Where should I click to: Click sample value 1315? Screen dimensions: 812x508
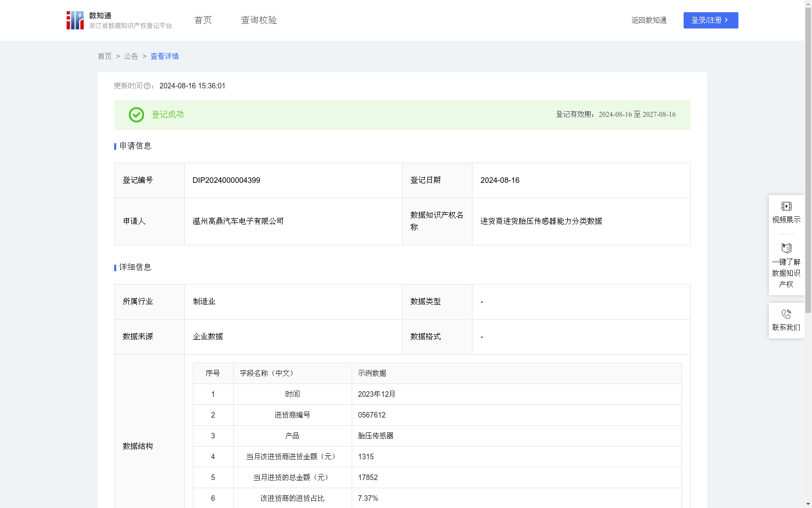365,457
